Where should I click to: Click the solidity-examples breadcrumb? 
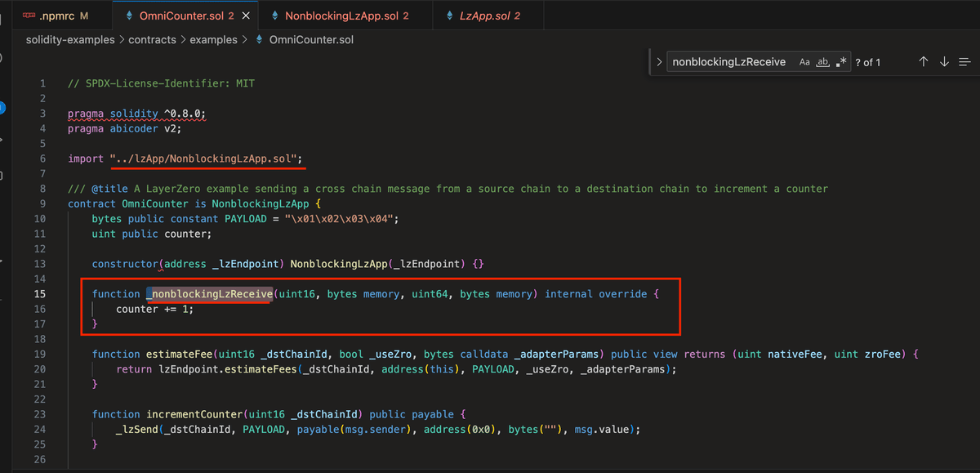tap(70, 39)
